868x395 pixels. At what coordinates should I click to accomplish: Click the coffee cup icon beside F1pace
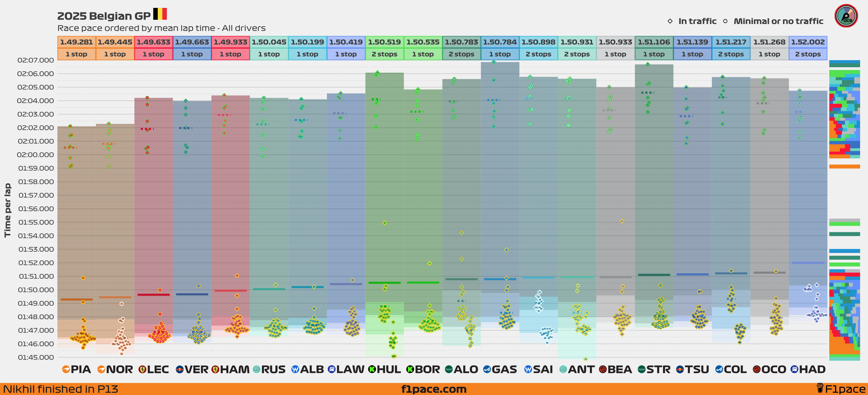(820, 388)
